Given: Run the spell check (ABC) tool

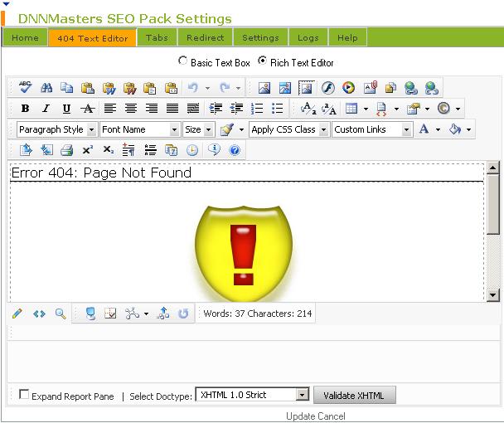Looking at the screenshot, I should pos(25,87).
